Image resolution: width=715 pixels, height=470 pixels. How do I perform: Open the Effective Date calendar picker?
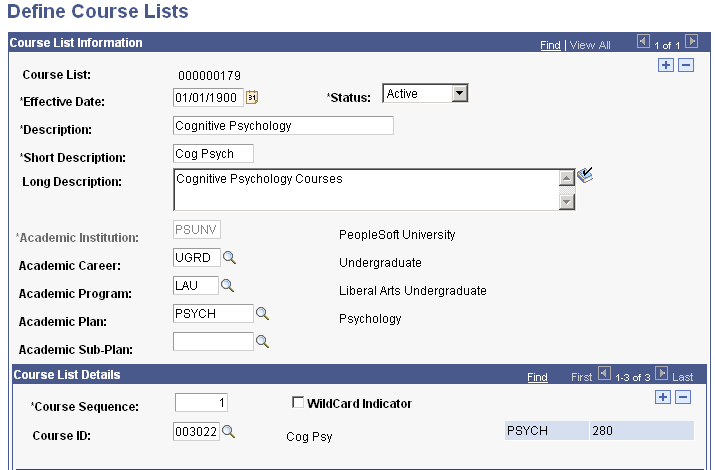(x=252, y=97)
